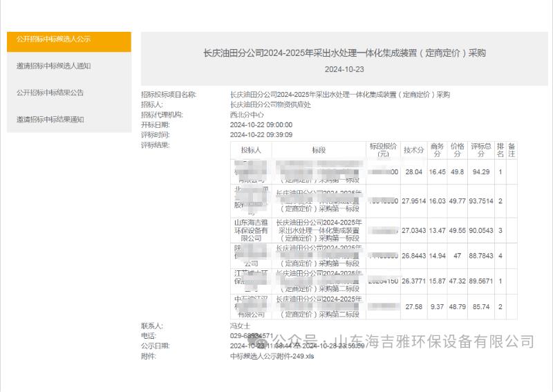553x392 pixels.
Task: Open 公开招标中标候选人公示 sidebar tab
Action: [54, 39]
